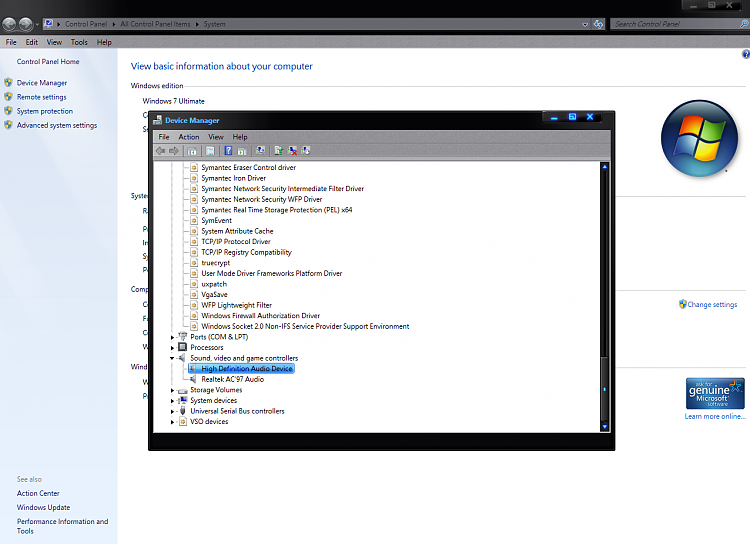Click driver icon next to truecrypt
This screenshot has width=750, height=544.
tap(194, 263)
